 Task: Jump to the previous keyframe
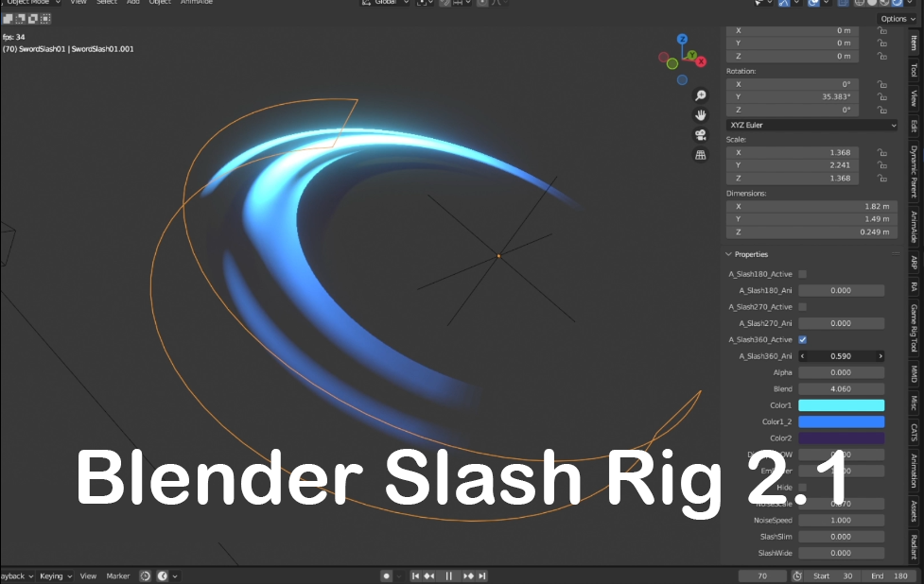[x=429, y=575]
